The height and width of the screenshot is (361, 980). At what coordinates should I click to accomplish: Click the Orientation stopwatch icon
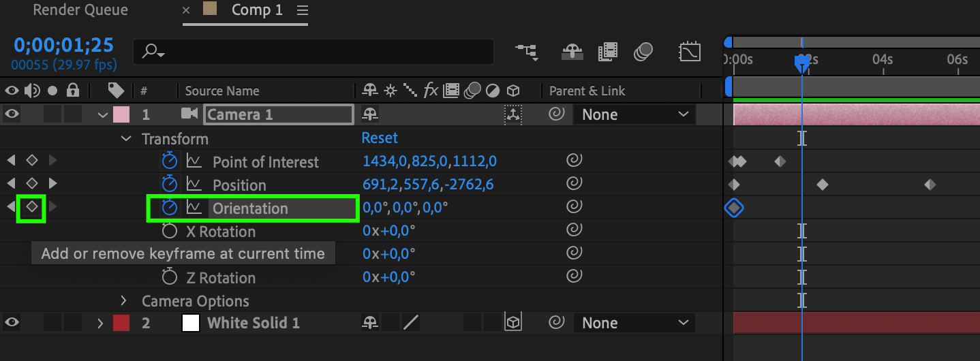(169, 208)
